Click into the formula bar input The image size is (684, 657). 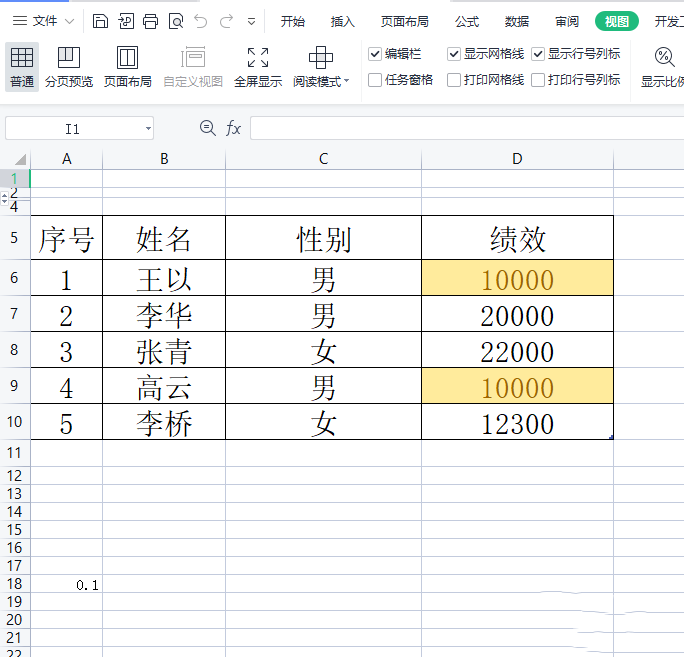tap(467, 128)
